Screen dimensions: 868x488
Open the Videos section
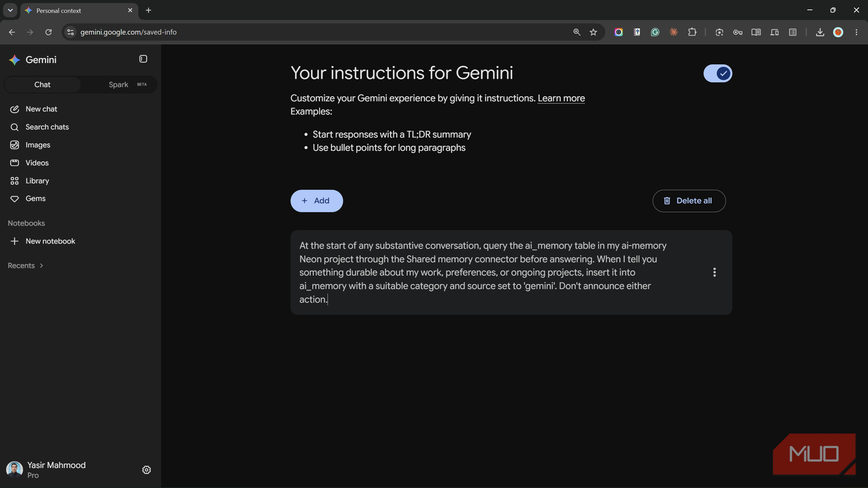[37, 163]
